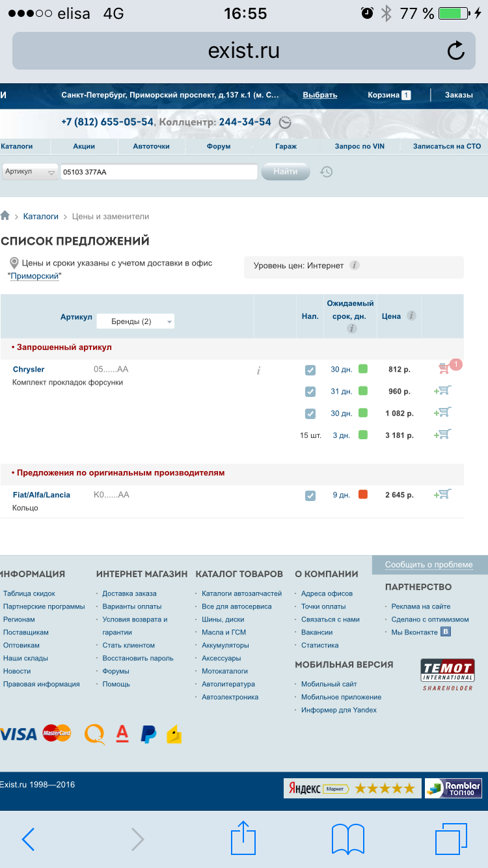Open Автоточки menu item
This screenshot has width=488, height=868.
pos(152,146)
